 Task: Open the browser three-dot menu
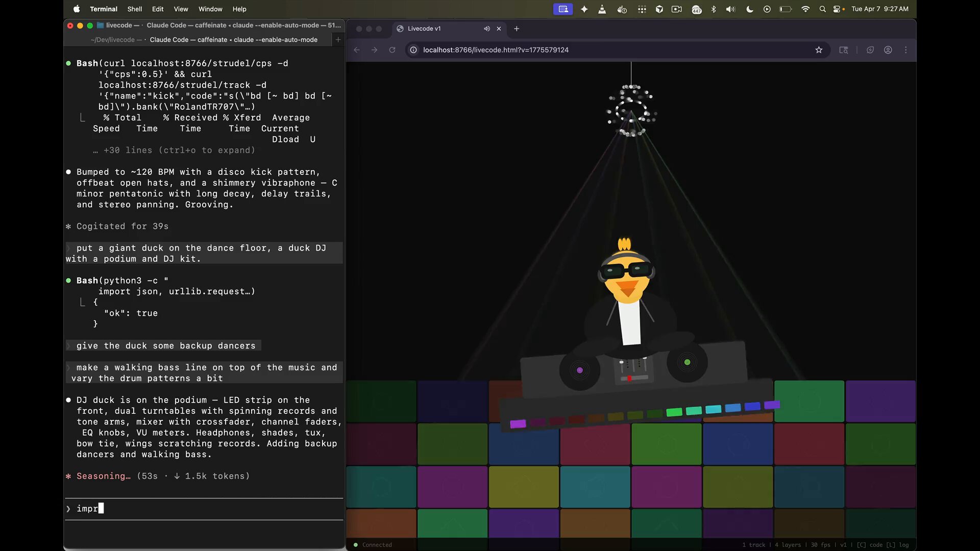pos(906,50)
